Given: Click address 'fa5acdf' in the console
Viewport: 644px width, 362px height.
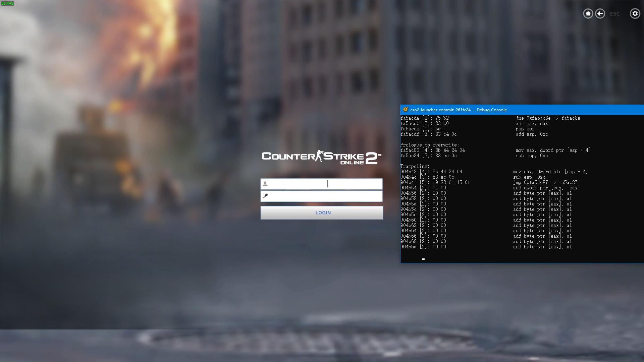Looking at the screenshot, I should click(410, 134).
